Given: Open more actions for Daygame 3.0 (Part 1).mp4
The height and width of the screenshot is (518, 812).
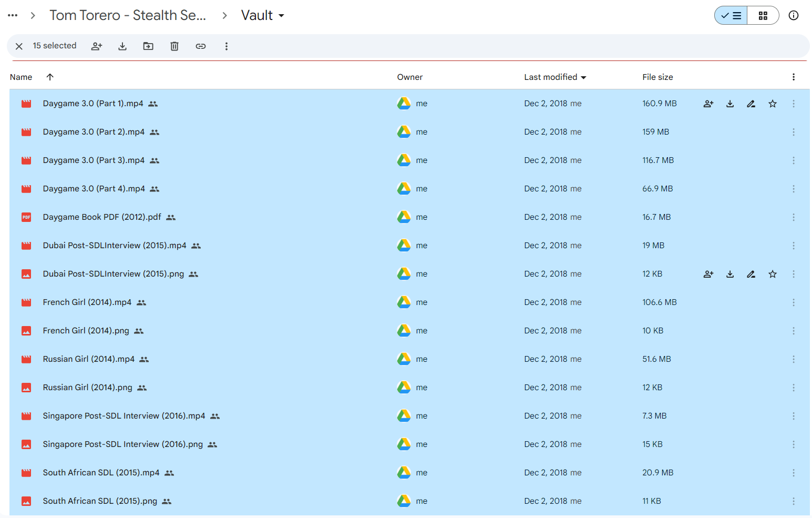Looking at the screenshot, I should tap(794, 104).
